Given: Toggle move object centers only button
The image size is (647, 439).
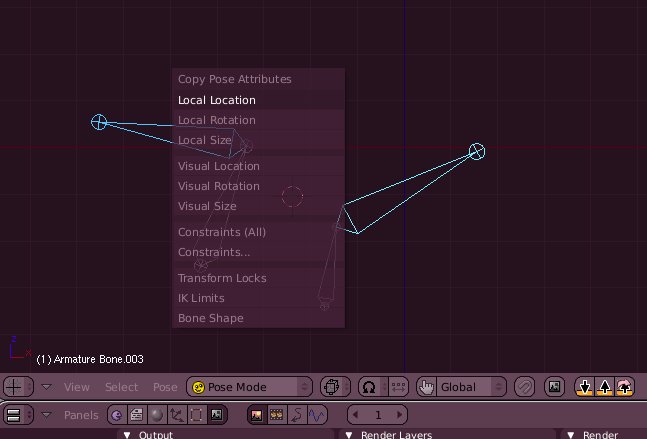Looking at the screenshot, I should tap(398, 387).
